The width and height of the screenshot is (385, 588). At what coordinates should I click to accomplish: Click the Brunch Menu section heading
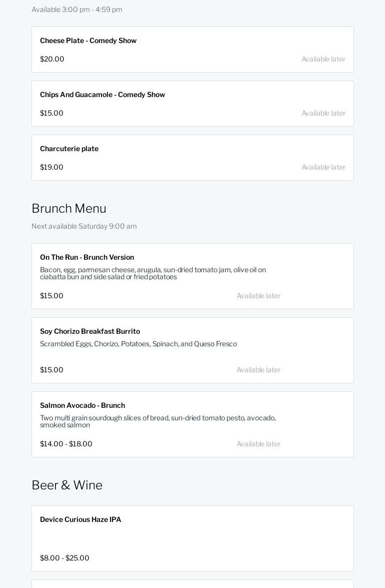(x=69, y=208)
